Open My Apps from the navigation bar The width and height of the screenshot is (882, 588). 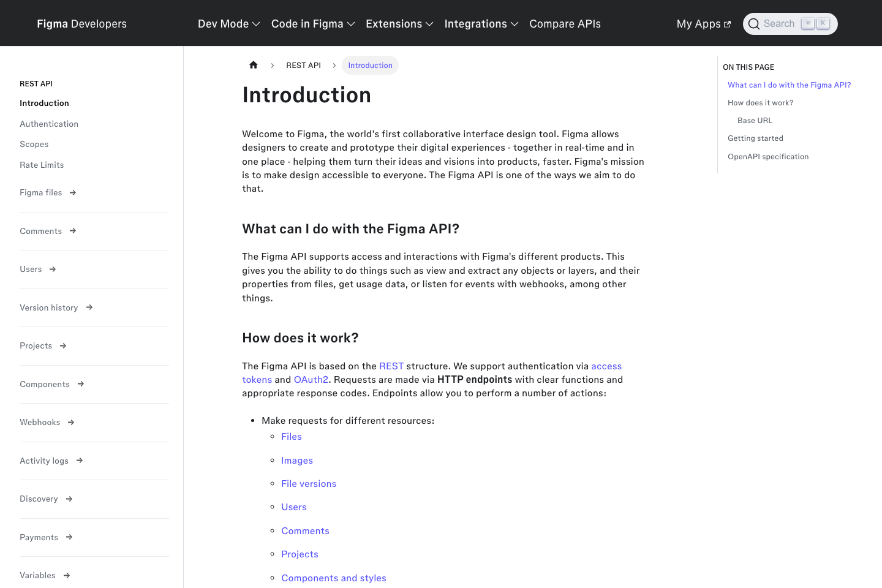click(x=699, y=23)
